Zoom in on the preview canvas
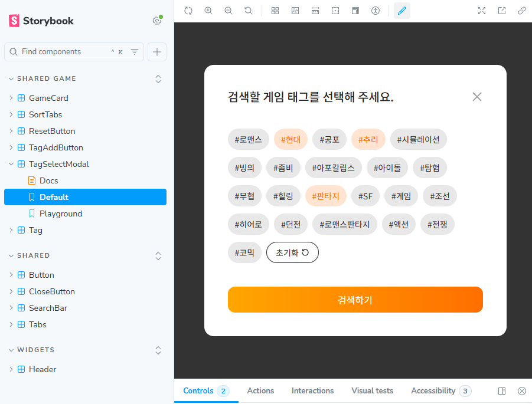Image resolution: width=532 pixels, height=404 pixels. [208, 11]
